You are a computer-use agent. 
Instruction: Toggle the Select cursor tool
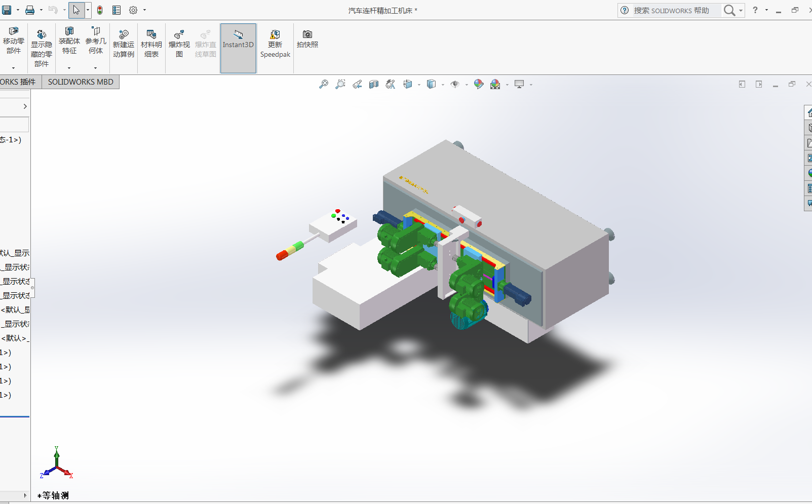click(76, 10)
